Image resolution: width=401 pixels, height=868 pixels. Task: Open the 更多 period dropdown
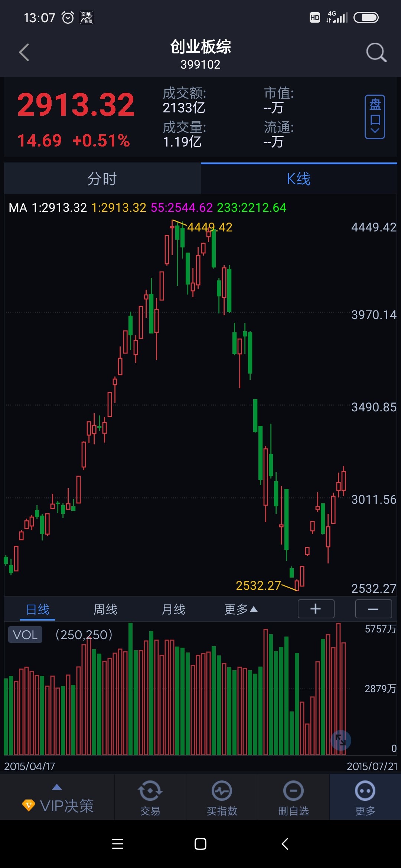tap(241, 609)
